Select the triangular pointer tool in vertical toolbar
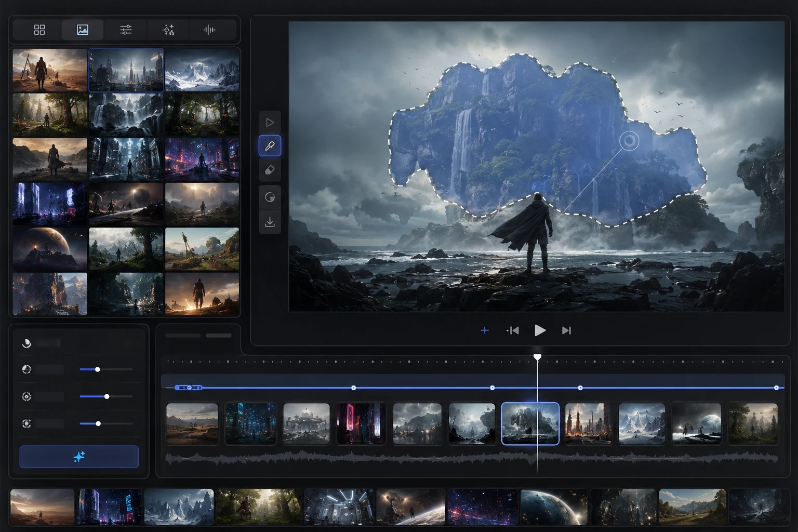This screenshot has height=532, width=798. tap(270, 123)
